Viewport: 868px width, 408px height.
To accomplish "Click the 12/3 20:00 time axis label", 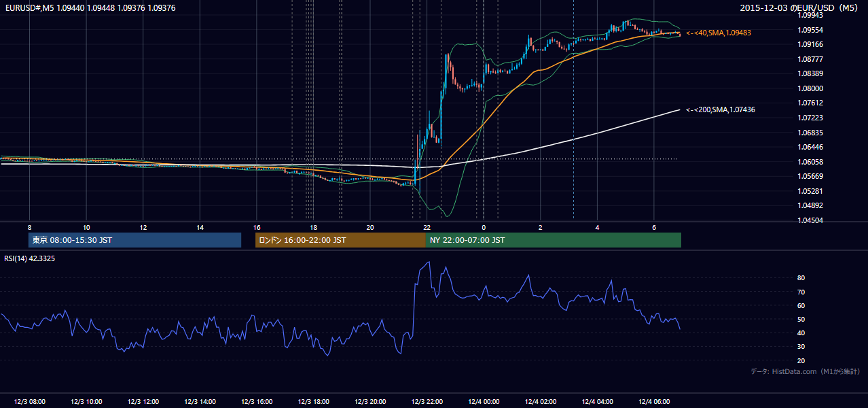I will click(370, 401).
